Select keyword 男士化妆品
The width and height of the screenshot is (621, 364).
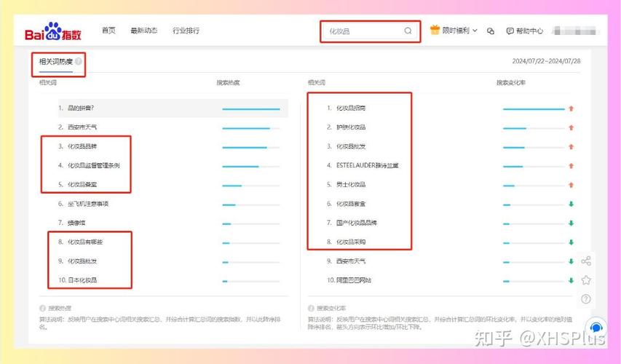click(351, 185)
